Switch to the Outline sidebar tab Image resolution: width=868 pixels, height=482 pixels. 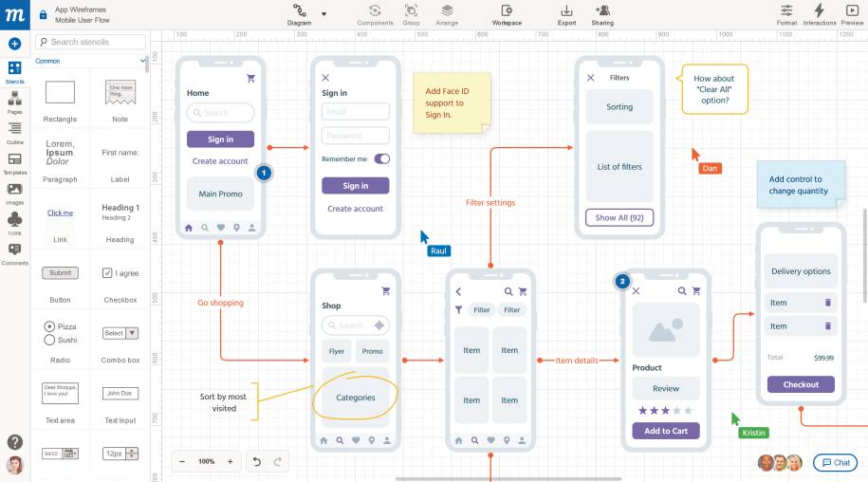pos(15,134)
